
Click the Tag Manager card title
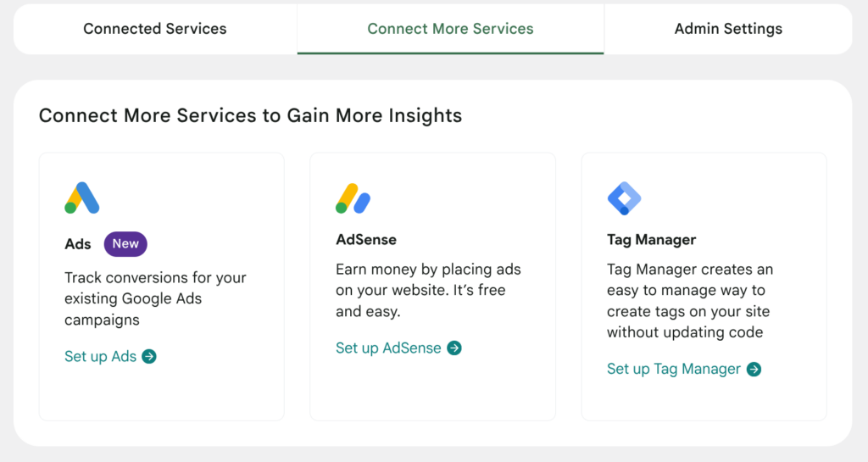pos(652,240)
